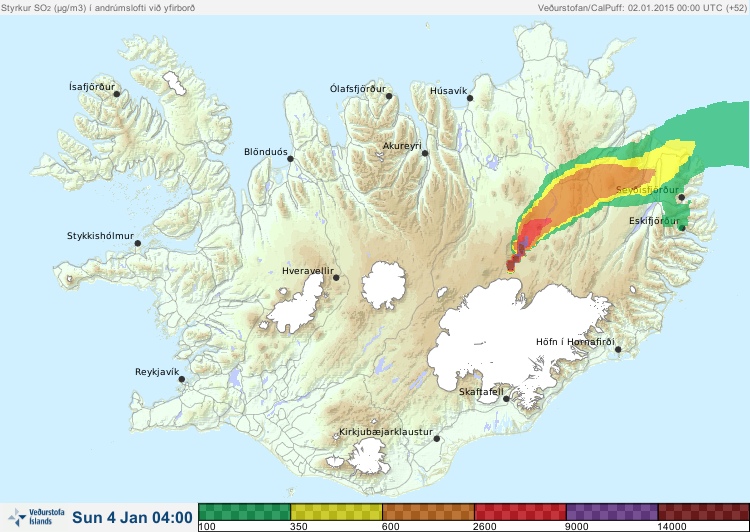Click the orange 600 legend swatch
The image size is (750, 532).
428,511
